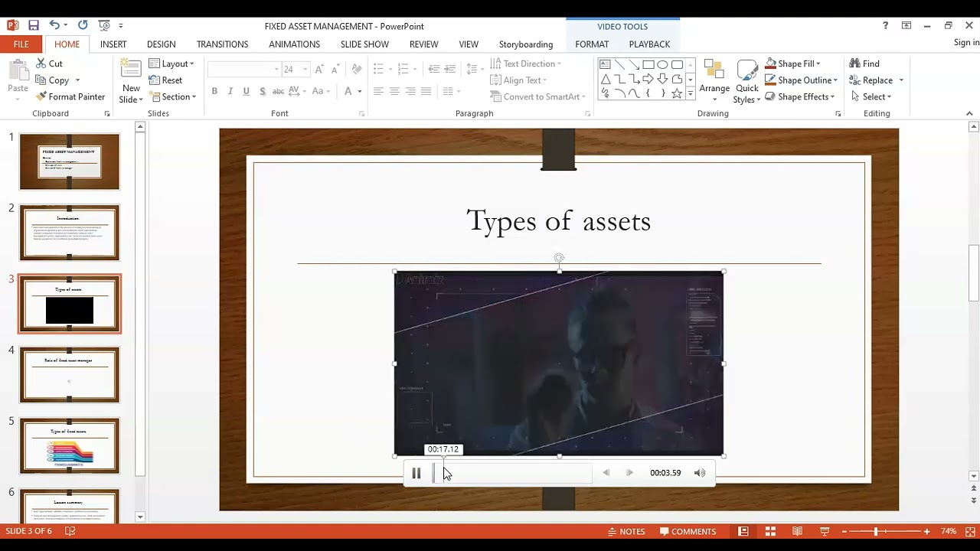Screen dimensions: 980x551
Task: Switch to the TRANSITIONS tab
Action: pyautogui.click(x=222, y=44)
